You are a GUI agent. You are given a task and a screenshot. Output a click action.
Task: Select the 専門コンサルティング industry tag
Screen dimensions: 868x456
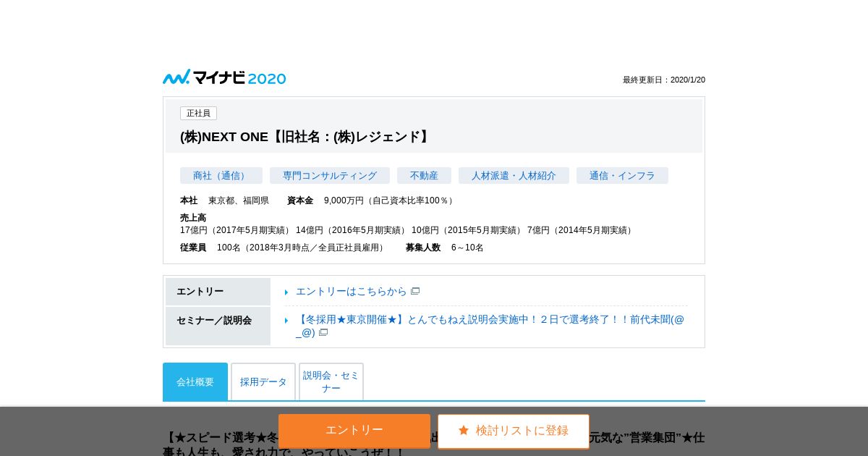point(330,176)
